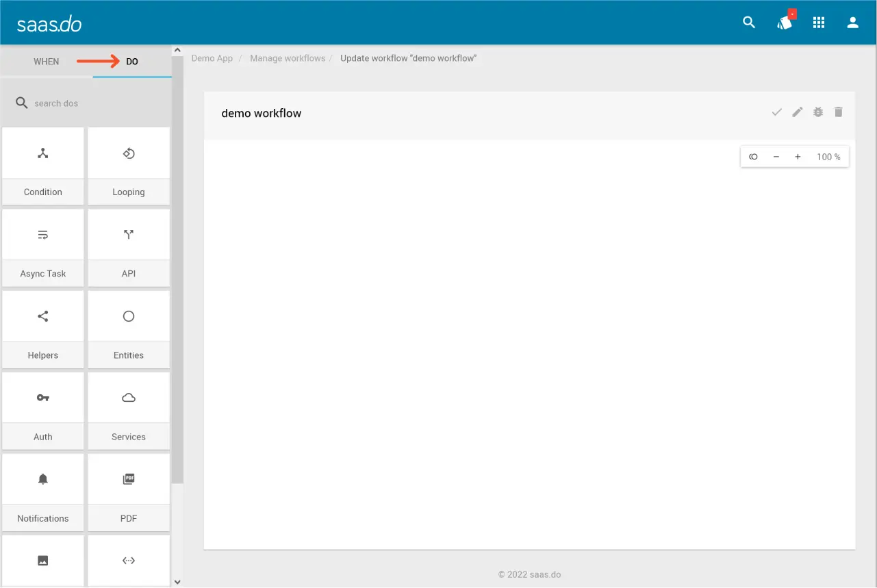
Task: Choose the Async Task tile
Action: pyautogui.click(x=43, y=247)
